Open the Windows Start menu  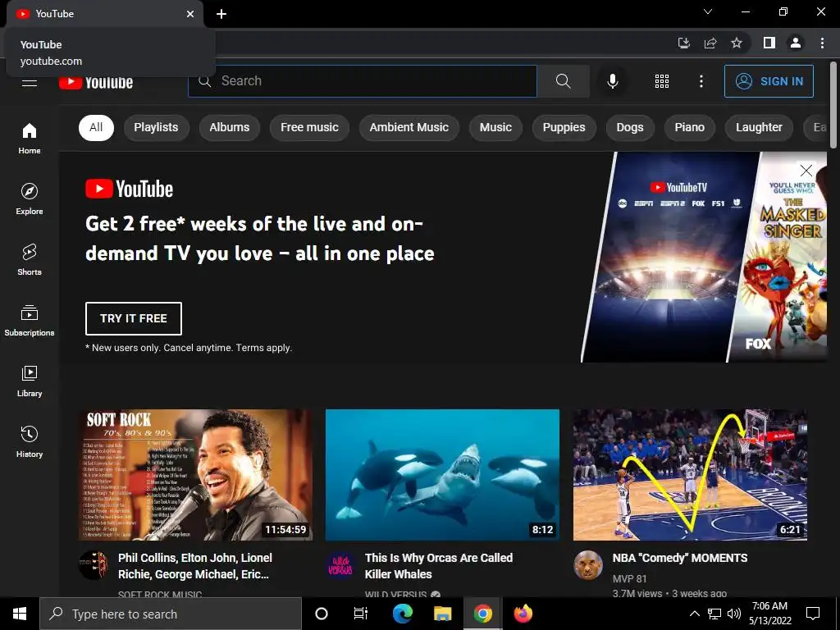point(20,614)
